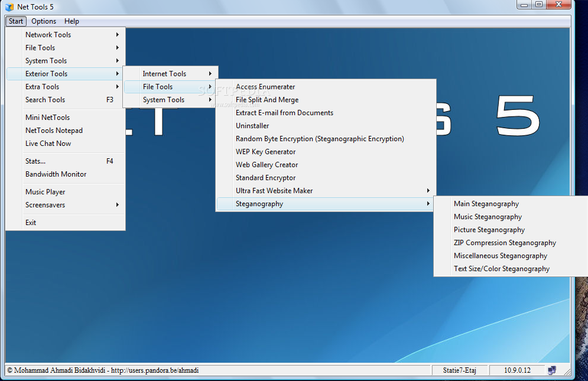Open Main Steganography

click(x=512, y=204)
